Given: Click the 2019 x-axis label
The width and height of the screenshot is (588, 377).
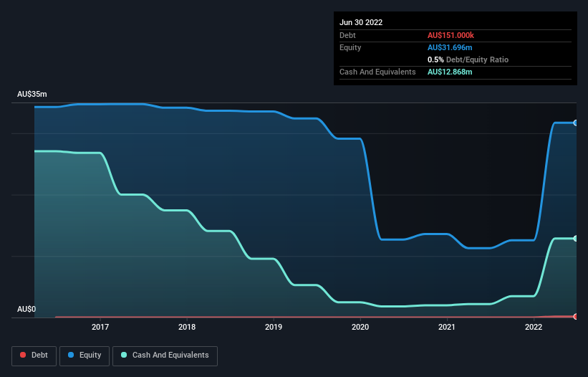Looking at the screenshot, I should [x=274, y=327].
